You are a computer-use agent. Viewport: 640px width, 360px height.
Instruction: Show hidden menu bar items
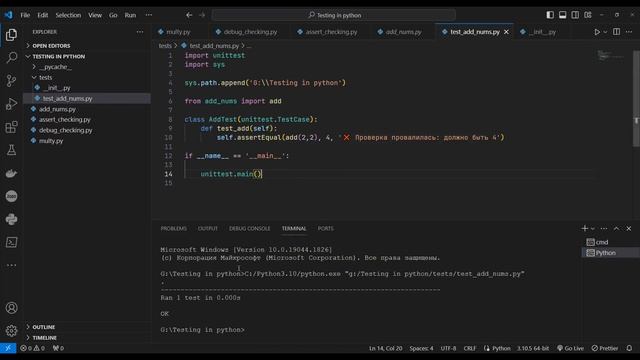[149, 15]
